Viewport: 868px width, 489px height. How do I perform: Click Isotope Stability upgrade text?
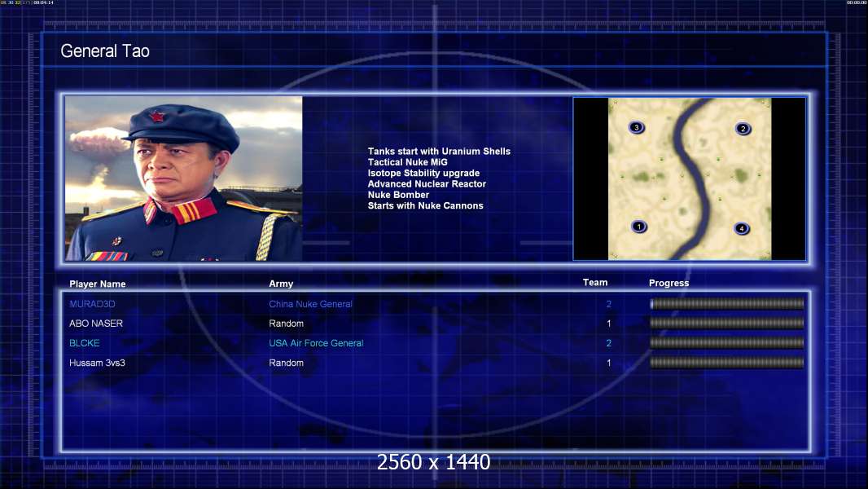[423, 173]
